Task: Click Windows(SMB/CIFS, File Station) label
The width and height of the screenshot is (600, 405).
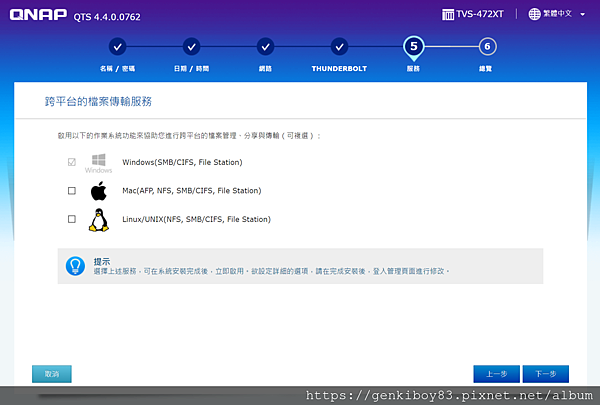Action: (x=182, y=162)
